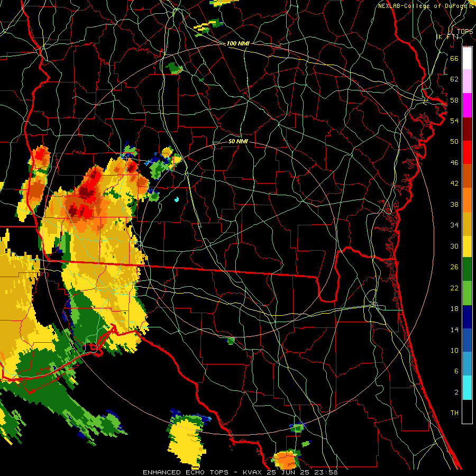The height and width of the screenshot is (476, 476).
Task: Click the 22 scale value
Action: point(454,288)
